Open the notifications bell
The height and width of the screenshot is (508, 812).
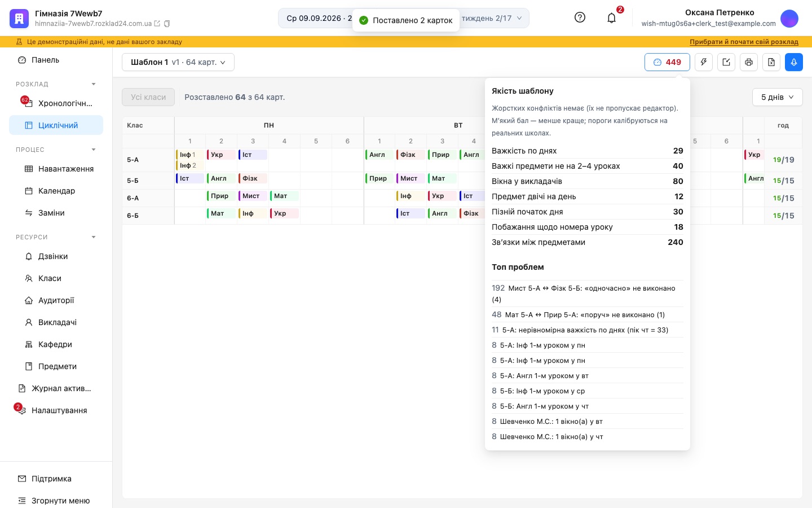click(x=611, y=18)
